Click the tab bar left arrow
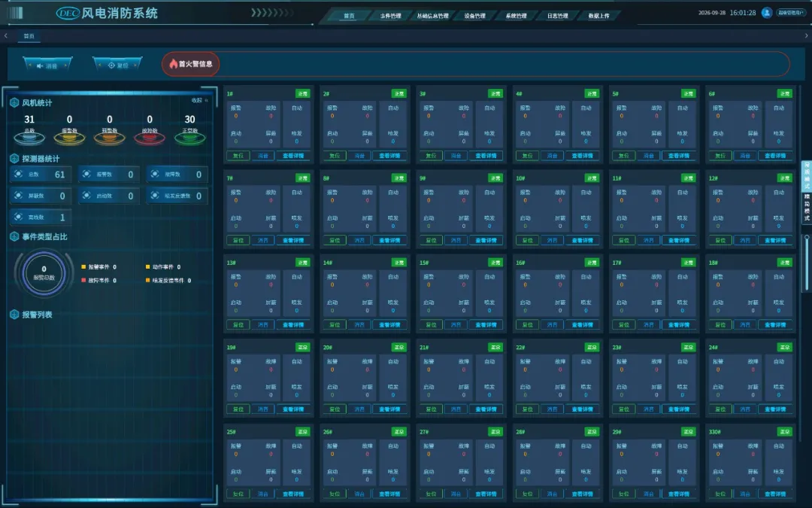Image resolution: width=812 pixels, height=508 pixels. pos(6,36)
